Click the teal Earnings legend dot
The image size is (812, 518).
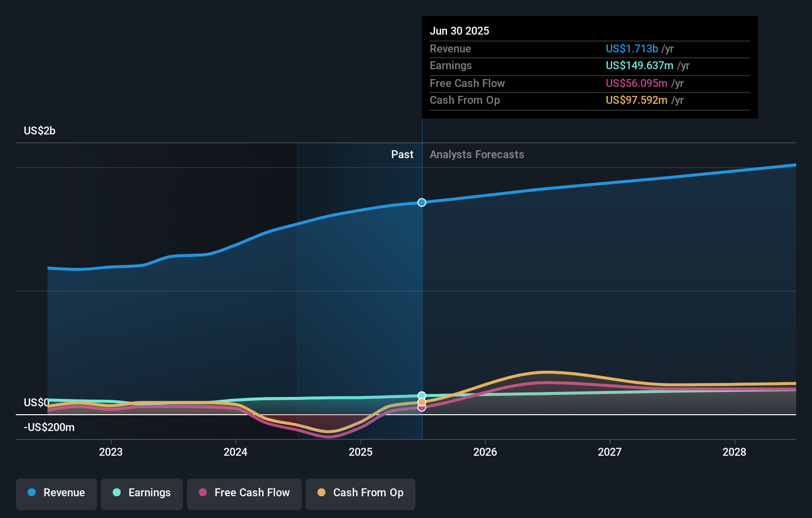[116, 493]
